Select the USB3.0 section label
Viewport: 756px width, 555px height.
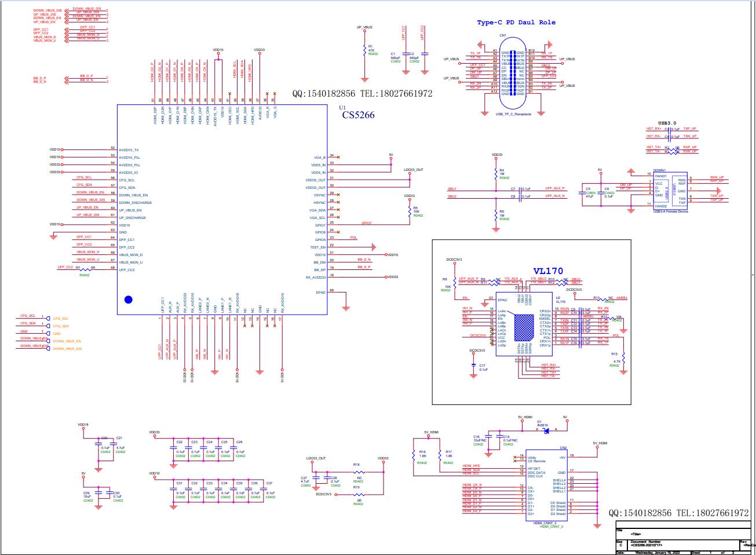click(667, 123)
